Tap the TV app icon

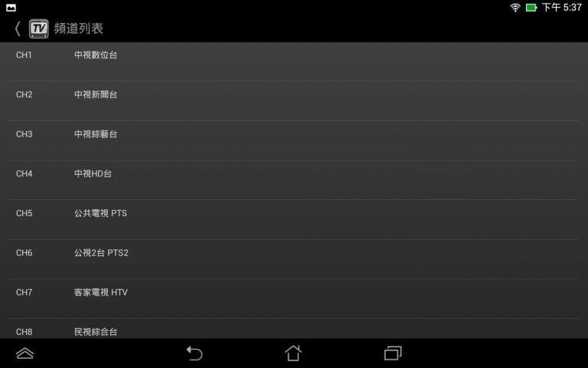click(x=38, y=28)
